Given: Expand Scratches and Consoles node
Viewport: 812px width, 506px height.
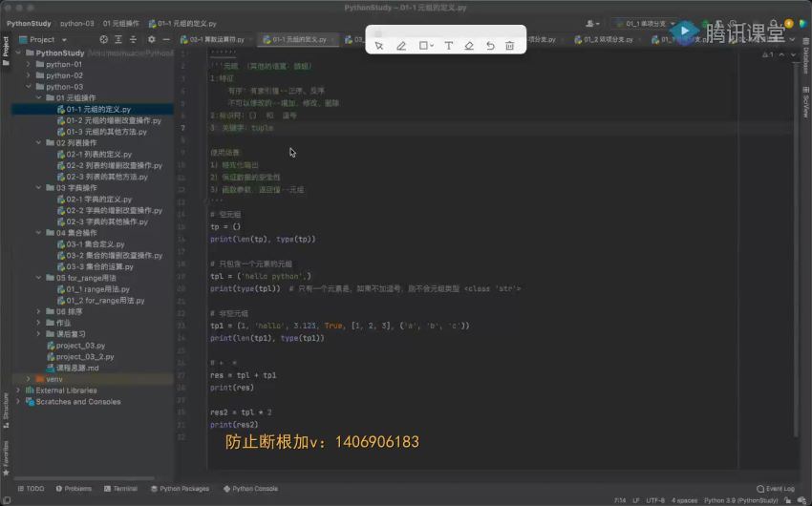Looking at the screenshot, I should (18, 402).
